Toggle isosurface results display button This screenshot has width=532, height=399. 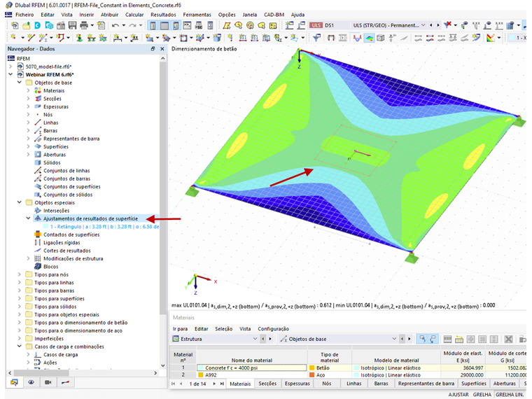[368, 38]
